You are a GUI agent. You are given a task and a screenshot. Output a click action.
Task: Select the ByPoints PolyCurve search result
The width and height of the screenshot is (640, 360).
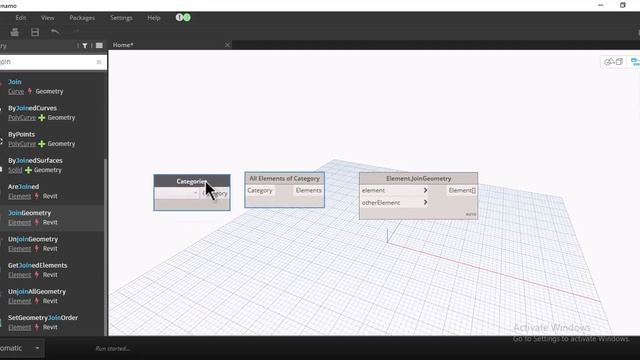coord(53,139)
